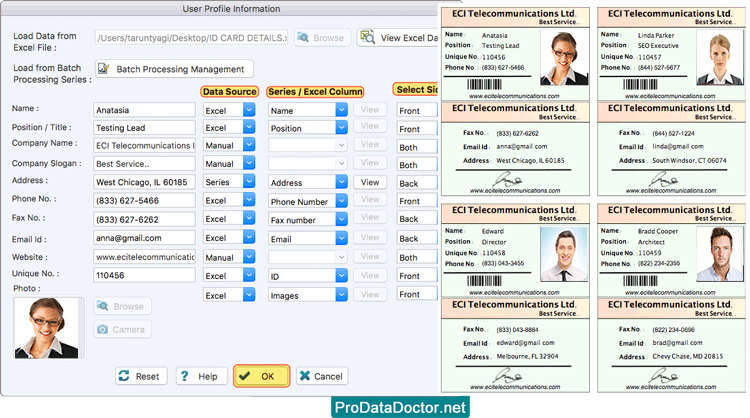Click the Fax No. input field
Screen dimensions: 750x418
click(x=144, y=220)
